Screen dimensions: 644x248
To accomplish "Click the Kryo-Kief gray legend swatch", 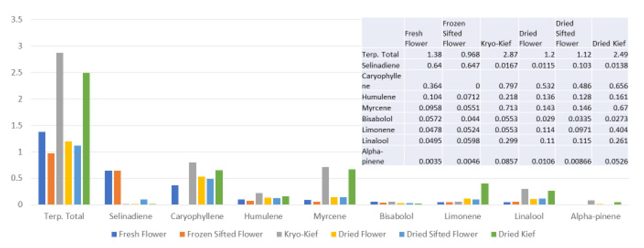I will 279,234.
